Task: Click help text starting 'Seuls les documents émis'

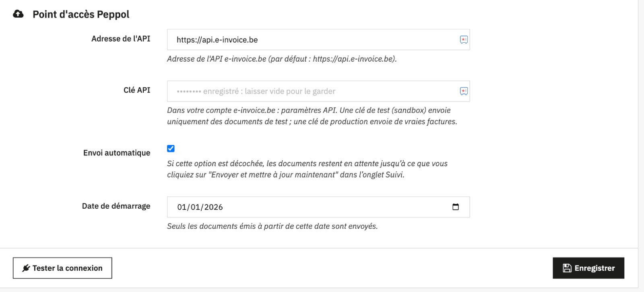Action: tap(272, 226)
